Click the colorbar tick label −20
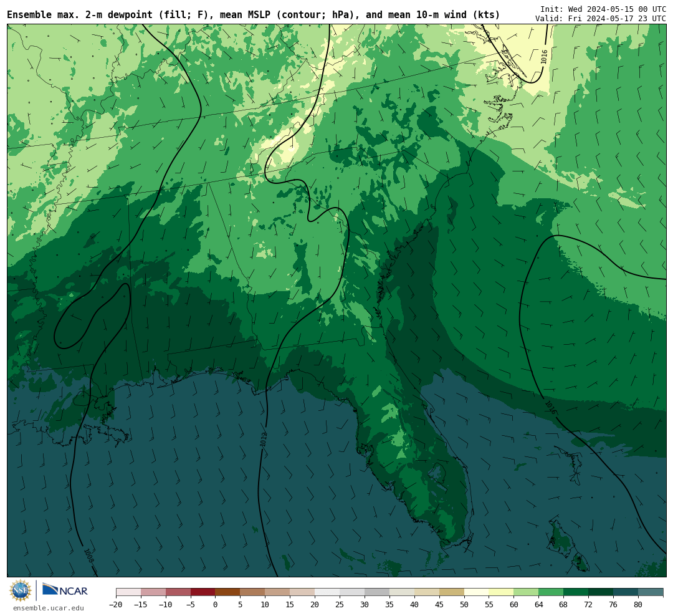This screenshot has height=616, width=673. tap(116, 604)
